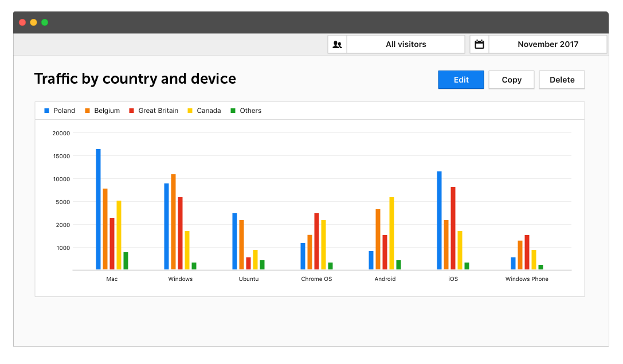Click the blue Poland bar for iOS
This screenshot has height=364, width=623.
[x=439, y=220]
